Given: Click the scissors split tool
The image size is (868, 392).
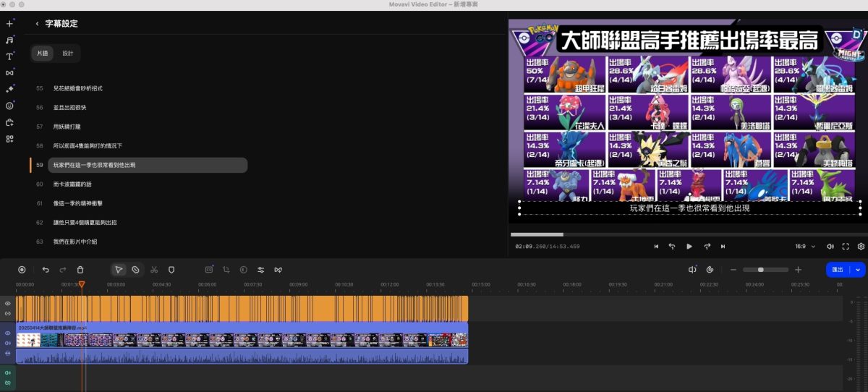Looking at the screenshot, I should click(154, 270).
